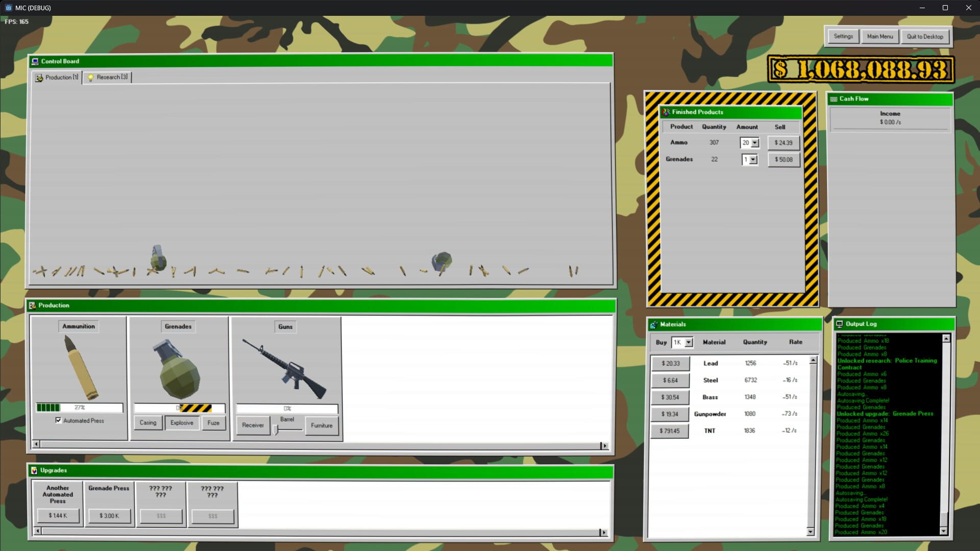
Task: Click the Output Log monitor icon
Action: tap(840, 323)
